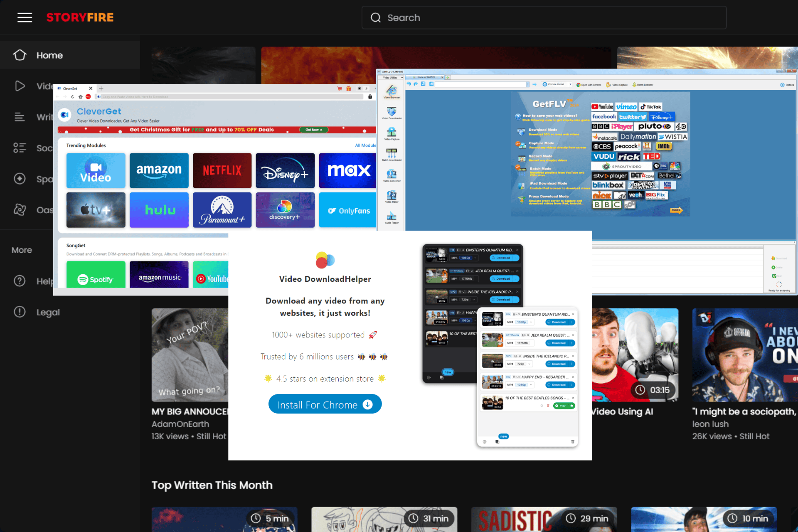This screenshot has height=532, width=798.
Task: Open the Amazon module in CleverGet
Action: [x=159, y=170]
